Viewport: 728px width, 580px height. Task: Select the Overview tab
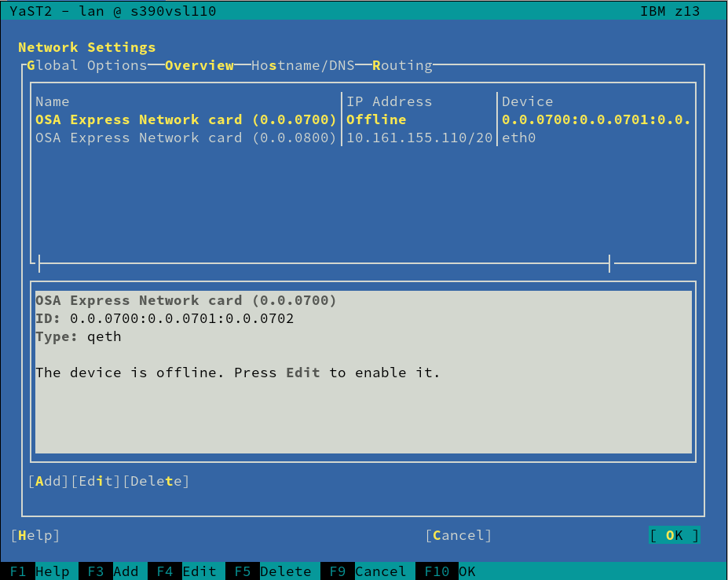[x=199, y=65]
